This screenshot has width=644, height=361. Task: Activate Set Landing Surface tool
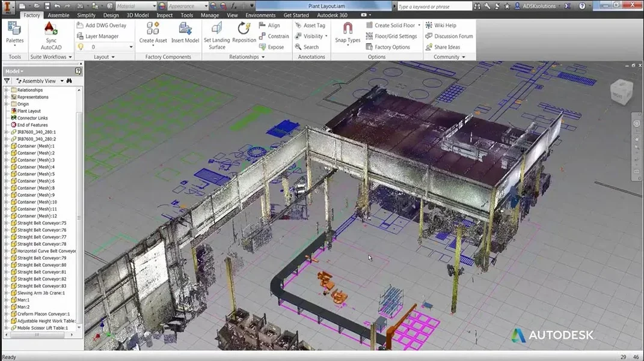(217, 36)
